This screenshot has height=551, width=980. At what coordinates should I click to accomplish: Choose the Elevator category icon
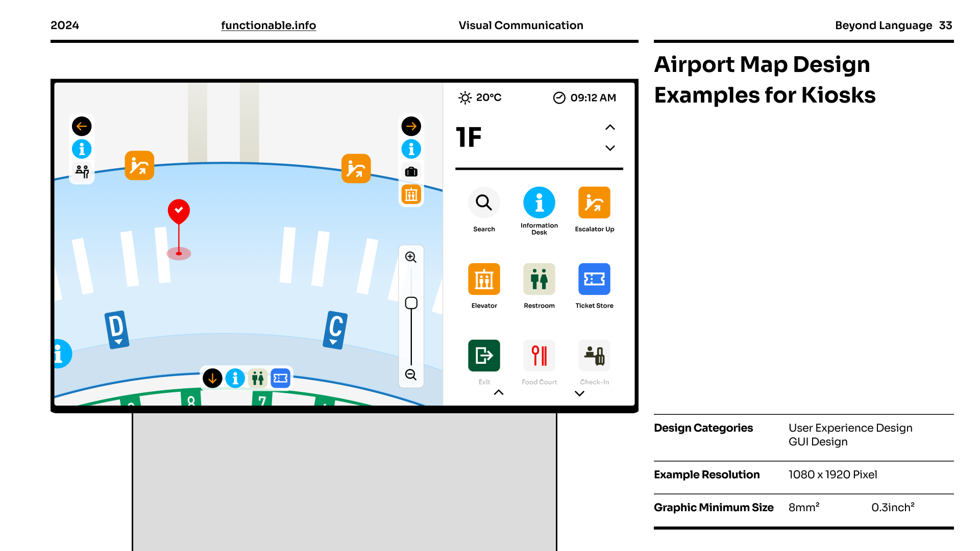pyautogui.click(x=484, y=279)
